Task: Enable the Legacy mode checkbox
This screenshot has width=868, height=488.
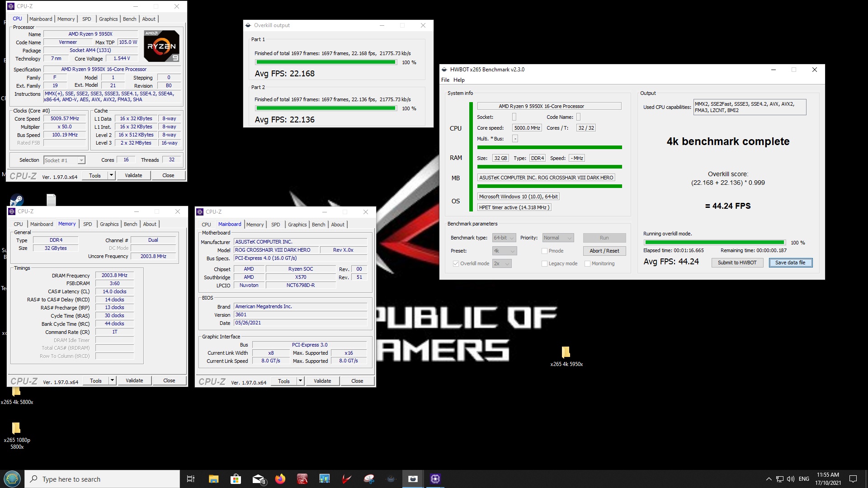Action: (x=544, y=263)
